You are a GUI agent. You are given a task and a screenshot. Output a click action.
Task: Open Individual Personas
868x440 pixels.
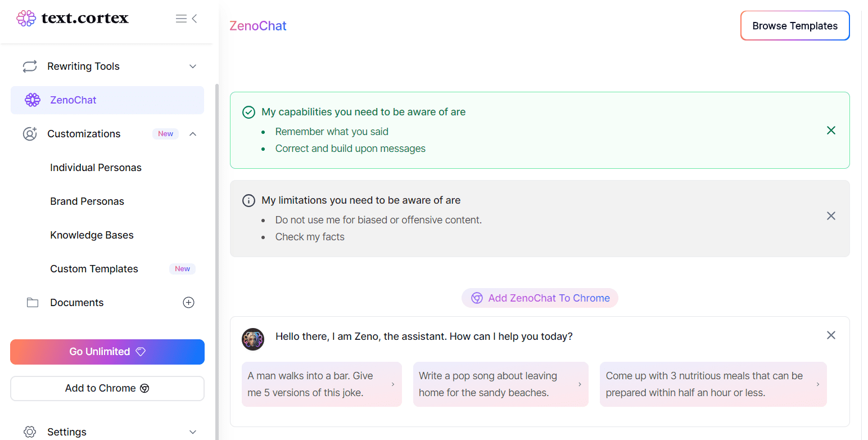[x=96, y=167]
